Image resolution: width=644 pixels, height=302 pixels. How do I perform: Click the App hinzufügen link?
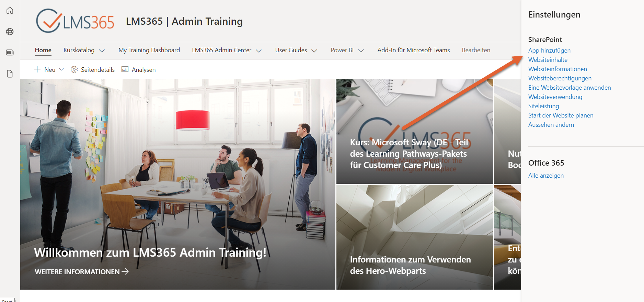pos(549,51)
